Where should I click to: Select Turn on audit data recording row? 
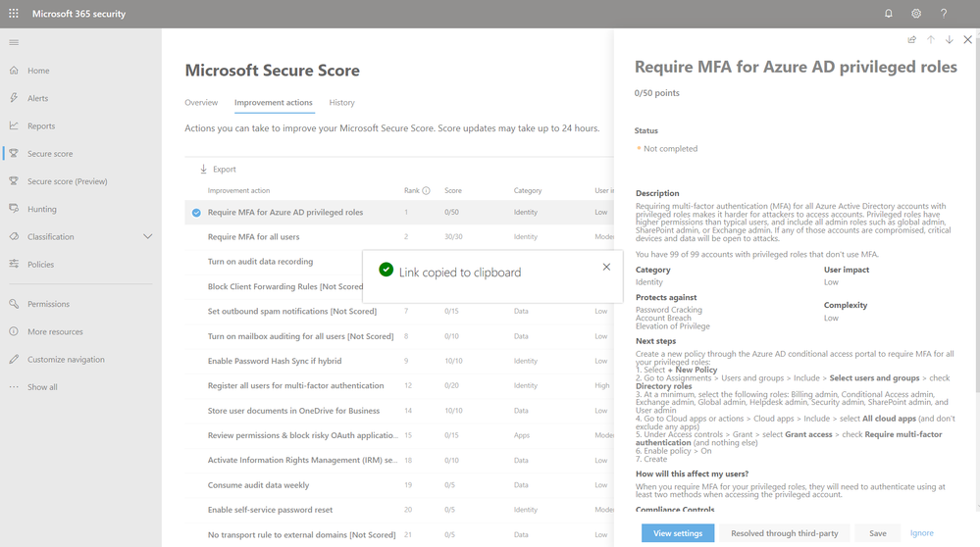click(273, 262)
